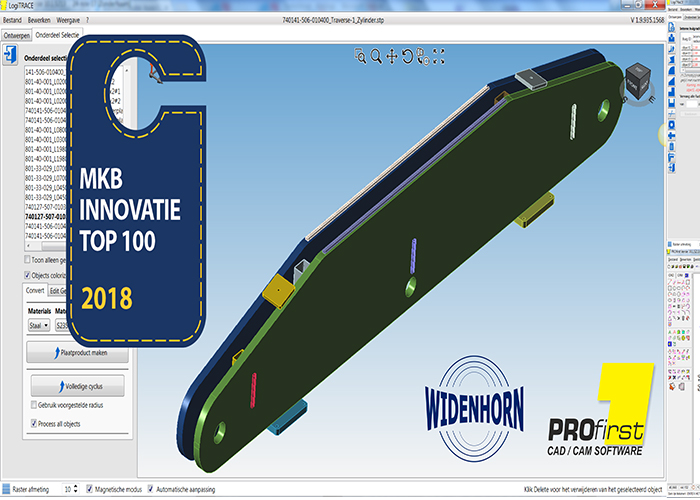The width and height of the screenshot is (700, 500).
Task: Toggle the 'Toon alleen ge...' checkbox
Action: [x=27, y=259]
